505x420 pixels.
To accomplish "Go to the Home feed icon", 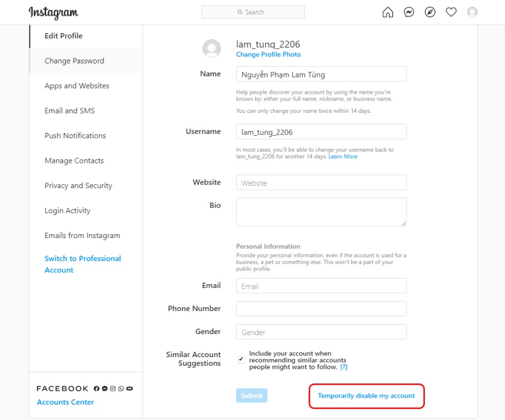I will 388,12.
